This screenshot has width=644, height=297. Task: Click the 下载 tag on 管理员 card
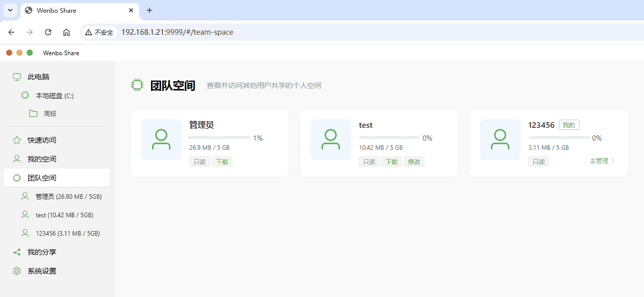click(x=222, y=162)
